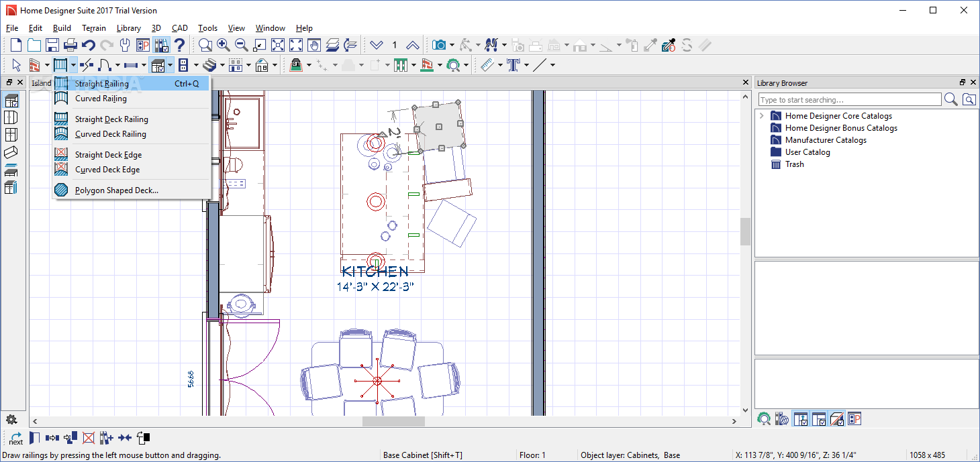Click the settings gear under the side panel
980x462 pixels.
point(11,420)
